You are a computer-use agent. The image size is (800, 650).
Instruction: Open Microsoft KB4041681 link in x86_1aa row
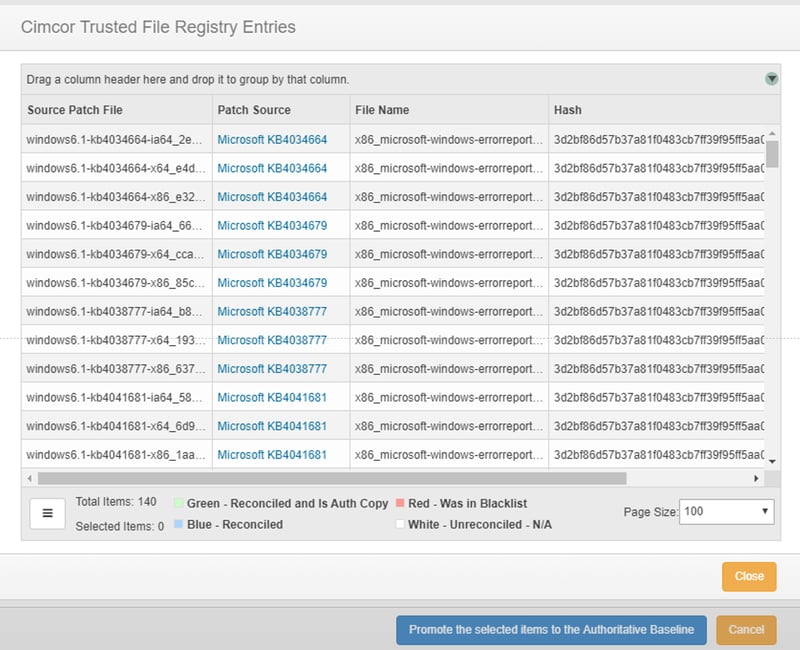coord(272,455)
